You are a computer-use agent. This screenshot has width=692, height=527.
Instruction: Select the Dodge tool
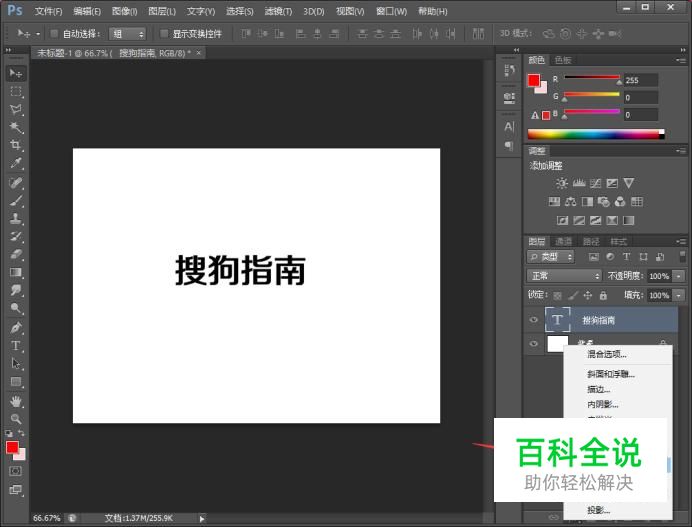pyautogui.click(x=16, y=308)
